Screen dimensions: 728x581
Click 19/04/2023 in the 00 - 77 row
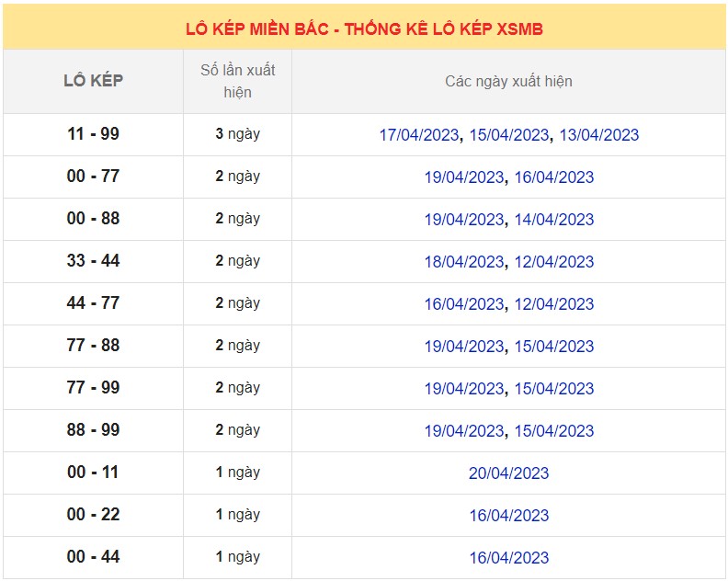(463, 177)
